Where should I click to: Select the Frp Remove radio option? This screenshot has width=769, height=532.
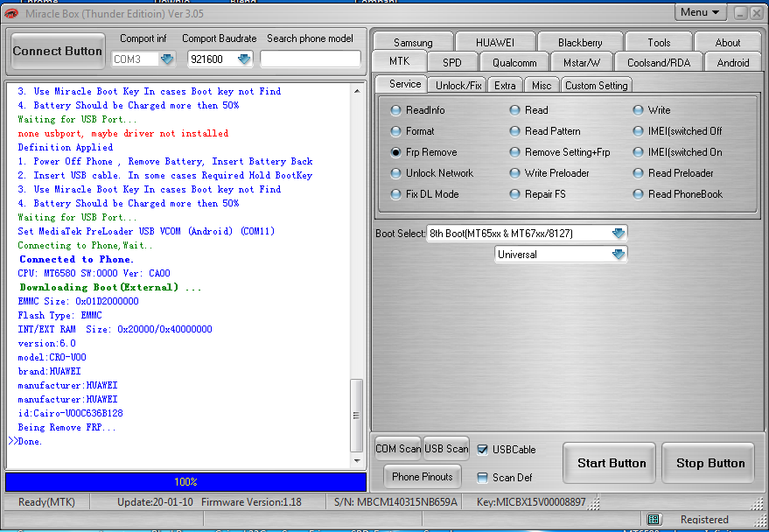click(395, 152)
